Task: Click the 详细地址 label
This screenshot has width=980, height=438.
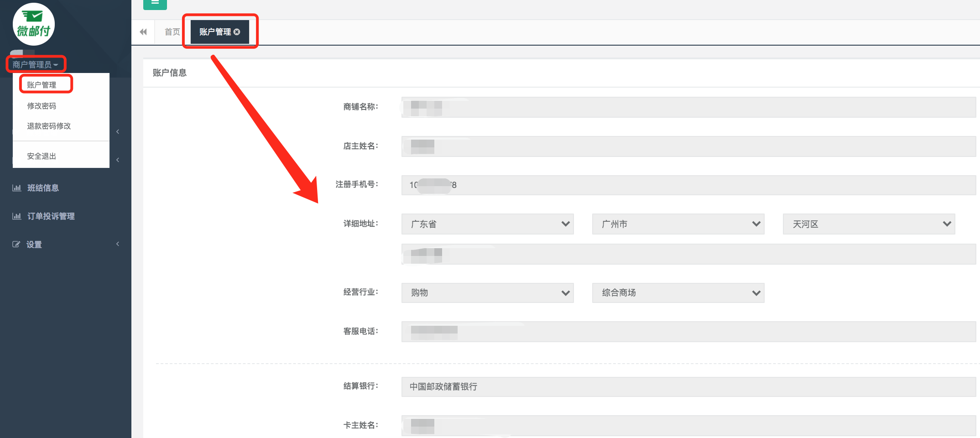Action: pyautogui.click(x=361, y=224)
